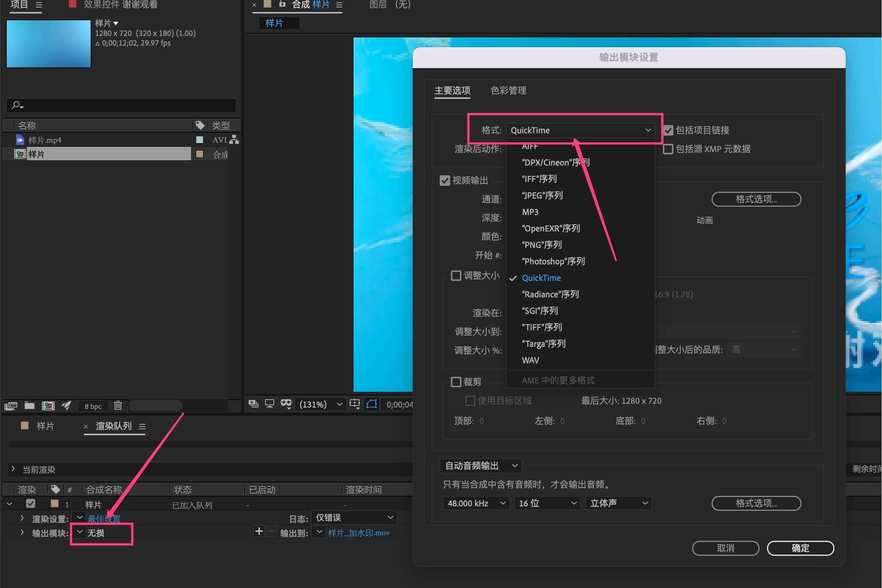882x588 pixels.
Task: Expand the 当前渲染 section
Action: [13, 469]
